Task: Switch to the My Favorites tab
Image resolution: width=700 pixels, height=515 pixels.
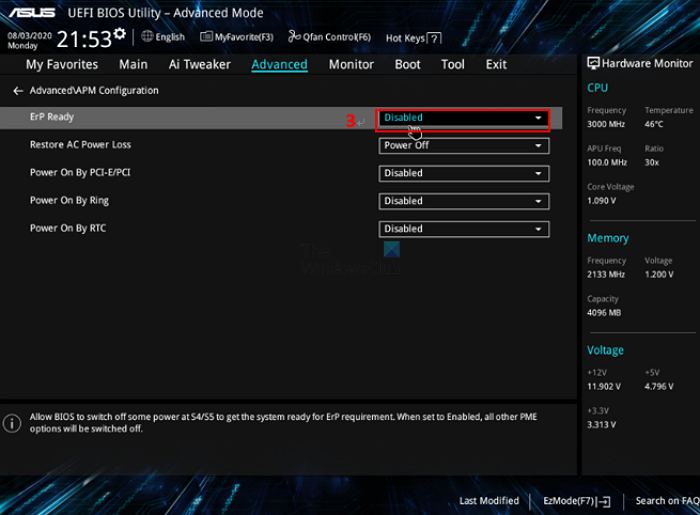Action: (62, 65)
